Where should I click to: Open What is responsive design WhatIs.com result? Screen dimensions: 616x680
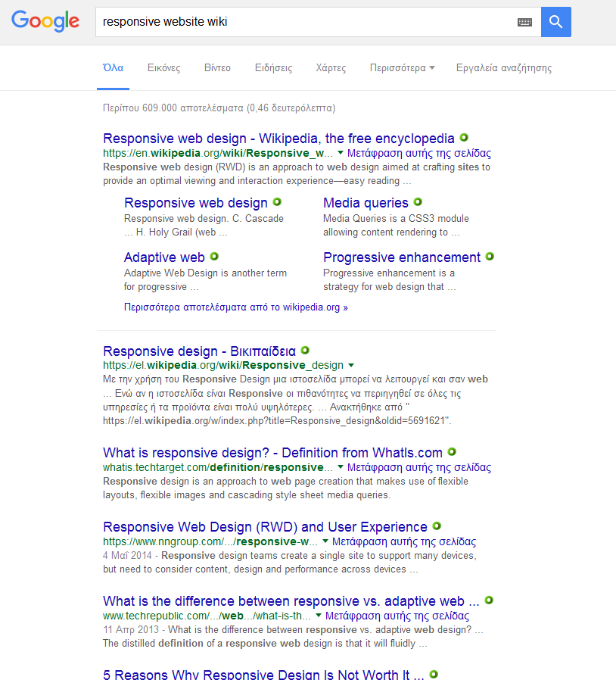pyautogui.click(x=272, y=453)
